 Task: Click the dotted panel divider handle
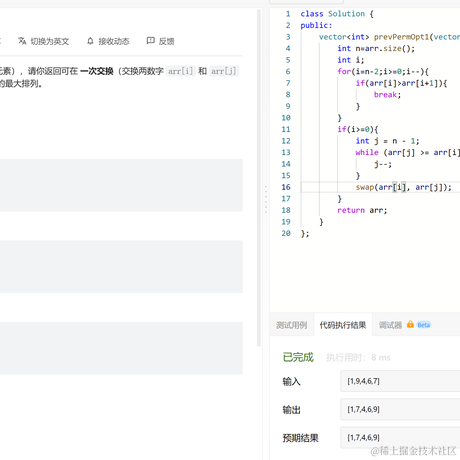(266, 199)
